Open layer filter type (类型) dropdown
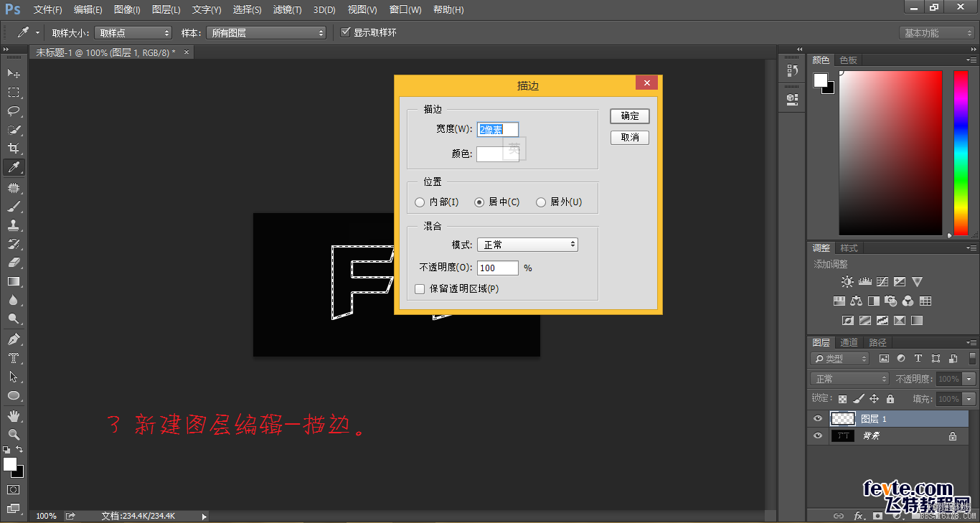This screenshot has width=980, height=523. [840, 359]
